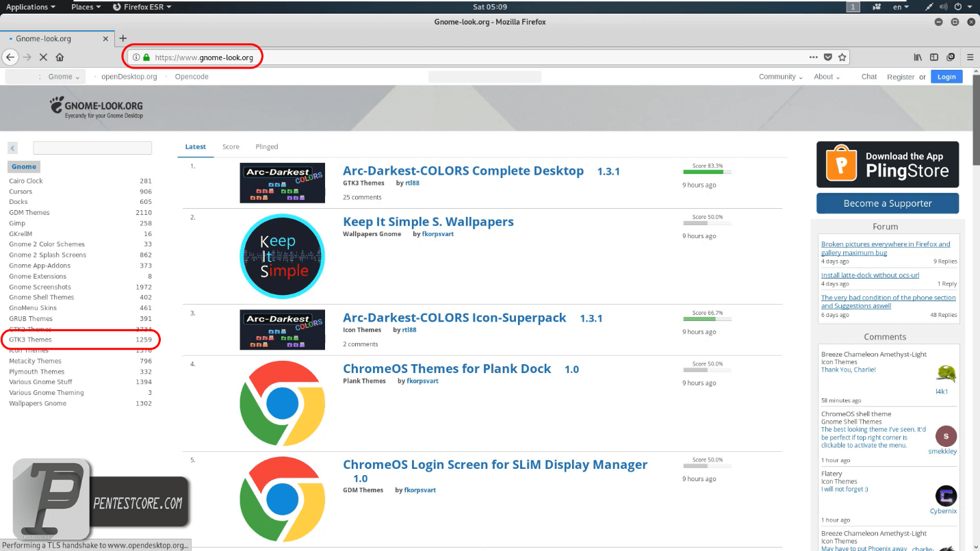The image size is (980, 551).
Task: Go to the Firefox home page
Action: point(60,57)
